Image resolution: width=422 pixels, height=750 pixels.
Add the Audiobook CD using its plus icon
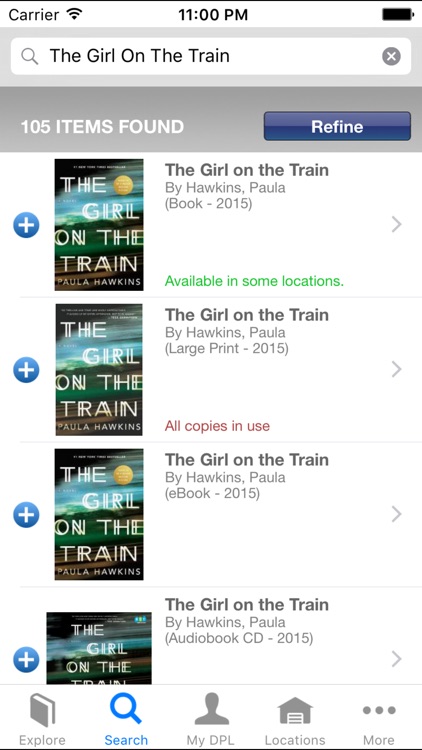(26, 660)
